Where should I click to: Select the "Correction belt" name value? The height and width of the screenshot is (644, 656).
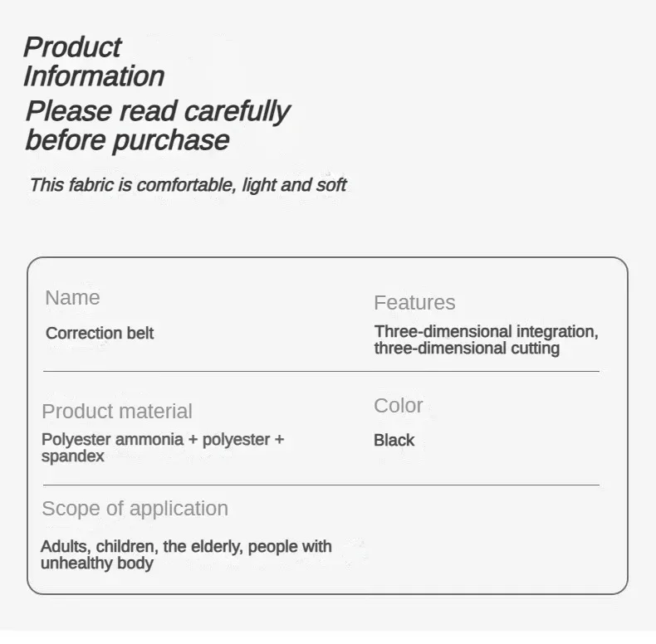click(100, 333)
